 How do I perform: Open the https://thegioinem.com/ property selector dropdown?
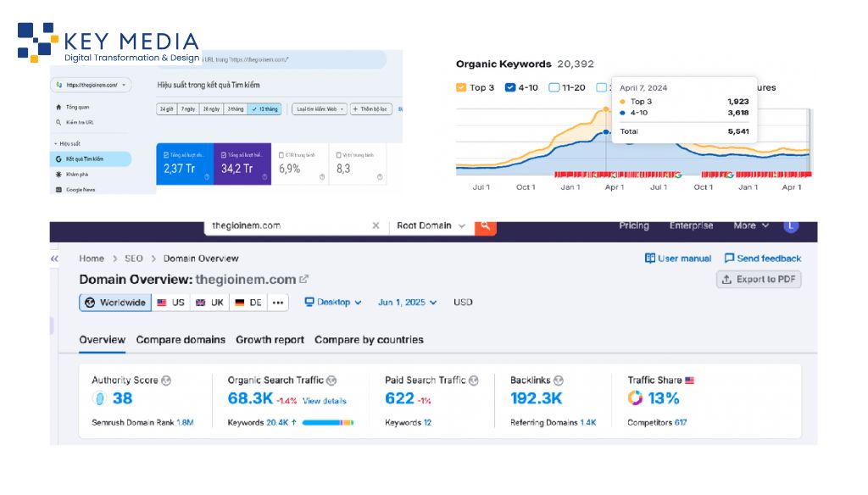click(92, 85)
